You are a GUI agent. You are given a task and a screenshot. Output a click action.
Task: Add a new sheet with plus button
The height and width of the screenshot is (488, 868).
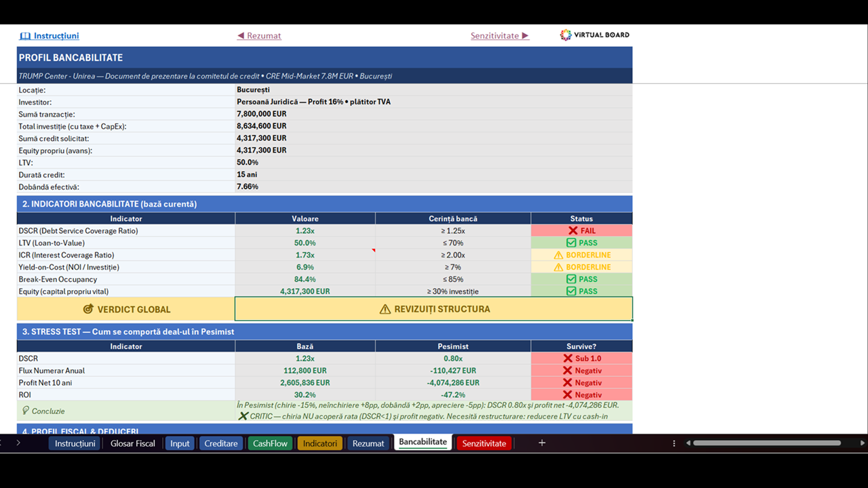pos(542,443)
